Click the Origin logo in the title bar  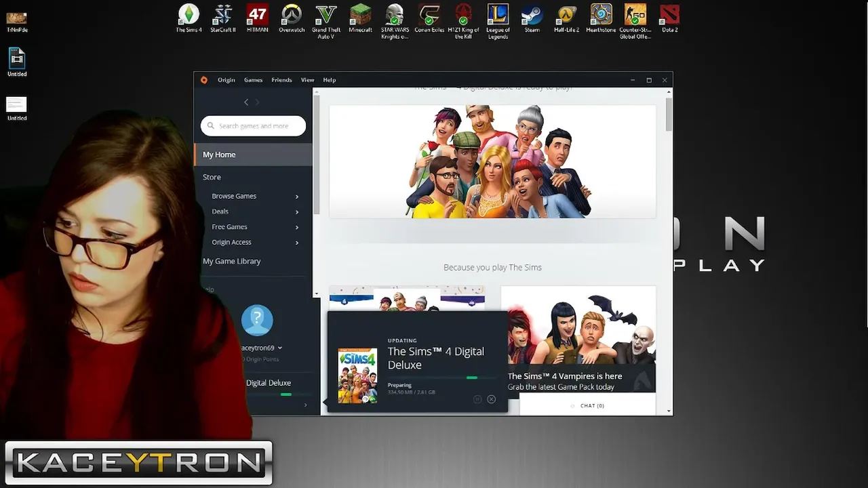[204, 80]
